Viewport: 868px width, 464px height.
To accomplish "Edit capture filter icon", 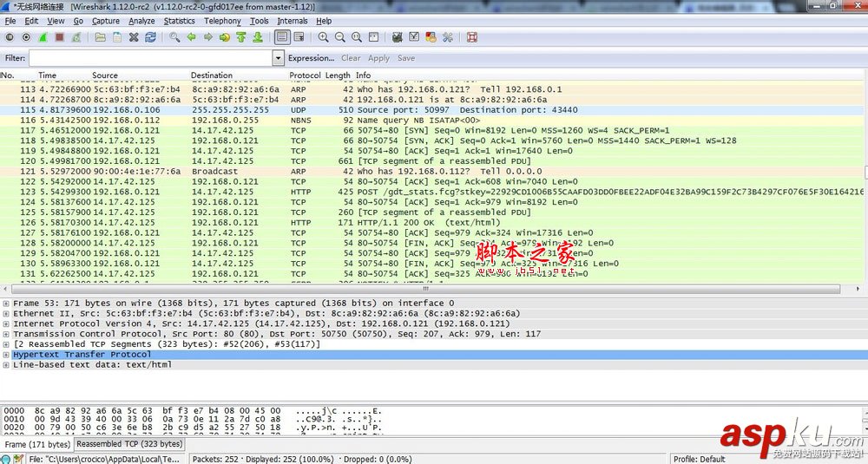I will coord(397,37).
